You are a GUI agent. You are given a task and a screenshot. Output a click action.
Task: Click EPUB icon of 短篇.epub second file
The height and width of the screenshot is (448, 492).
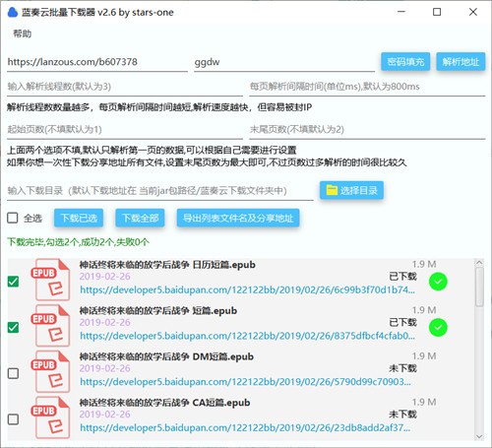[51, 326]
